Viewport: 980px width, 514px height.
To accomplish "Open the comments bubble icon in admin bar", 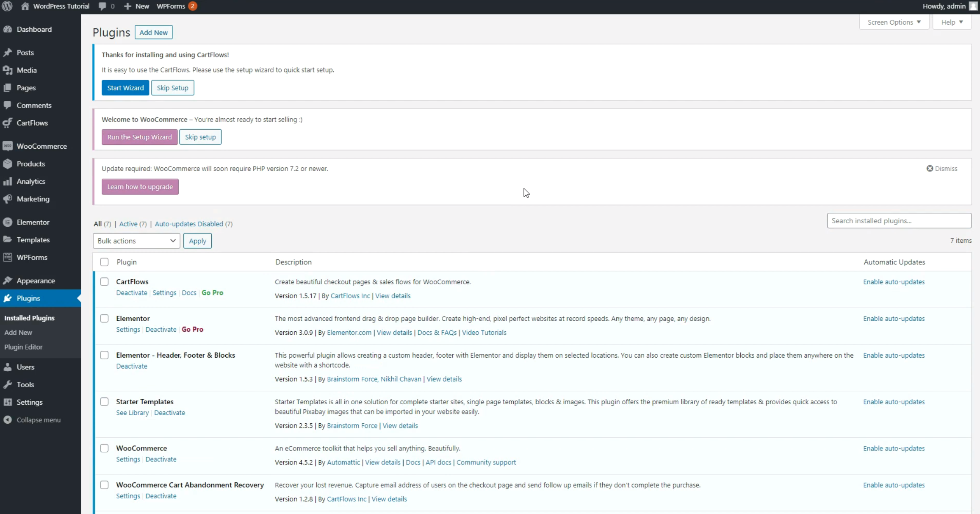I will [102, 6].
